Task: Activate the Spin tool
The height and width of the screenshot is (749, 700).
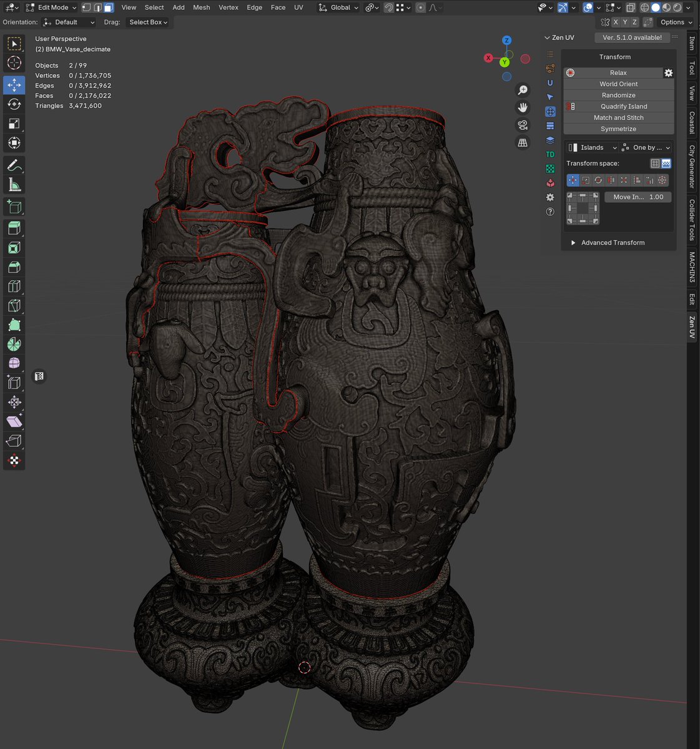Action: coord(14,345)
